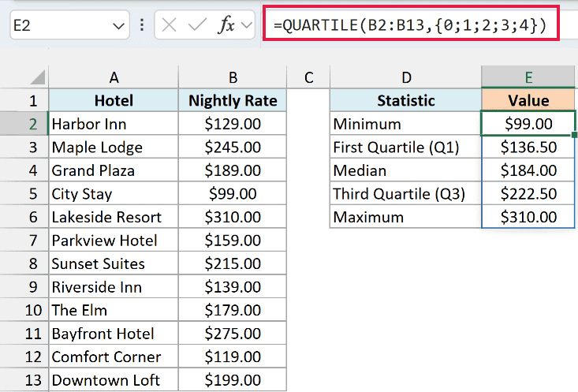Click the Name Box showing E2
This screenshot has height=392, width=578.
[69, 25]
